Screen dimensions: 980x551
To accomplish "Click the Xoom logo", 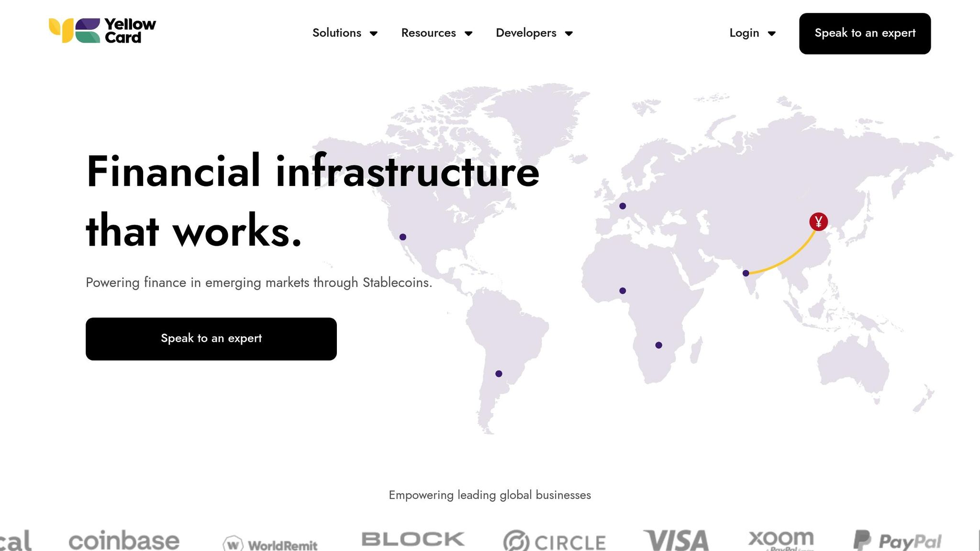I will tap(781, 539).
